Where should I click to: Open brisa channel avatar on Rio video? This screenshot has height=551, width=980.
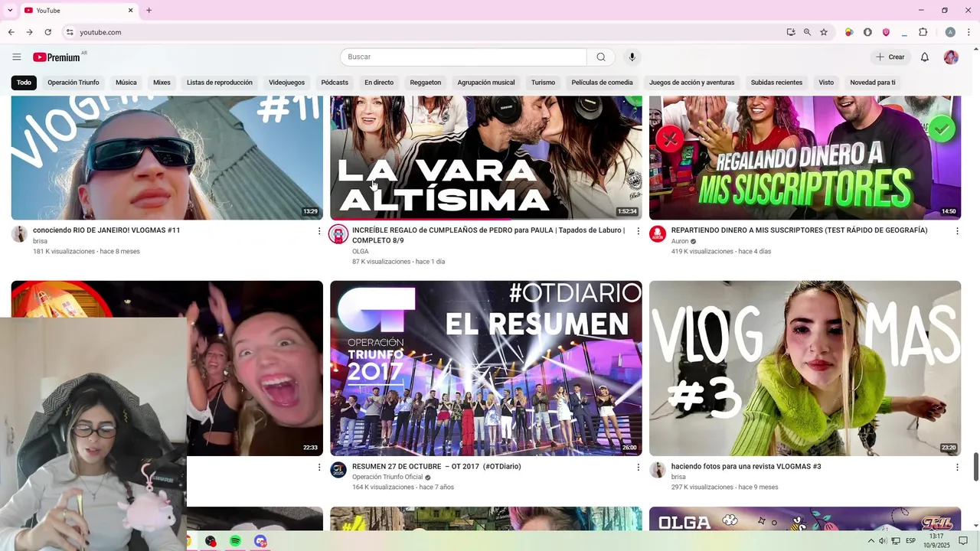20,234
